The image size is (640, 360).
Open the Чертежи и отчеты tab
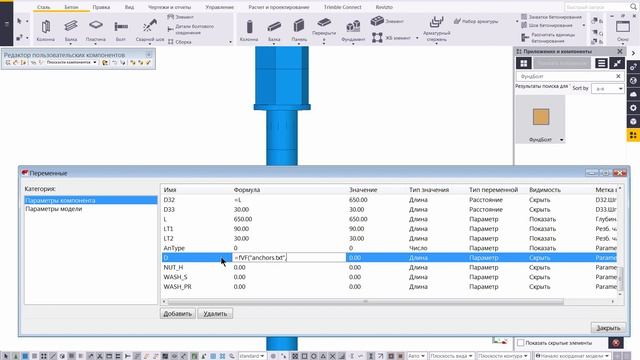click(x=169, y=7)
